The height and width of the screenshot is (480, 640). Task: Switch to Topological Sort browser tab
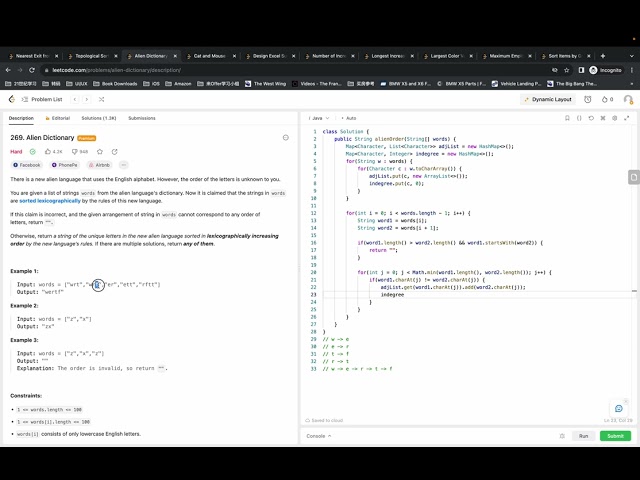pyautogui.click(x=91, y=56)
